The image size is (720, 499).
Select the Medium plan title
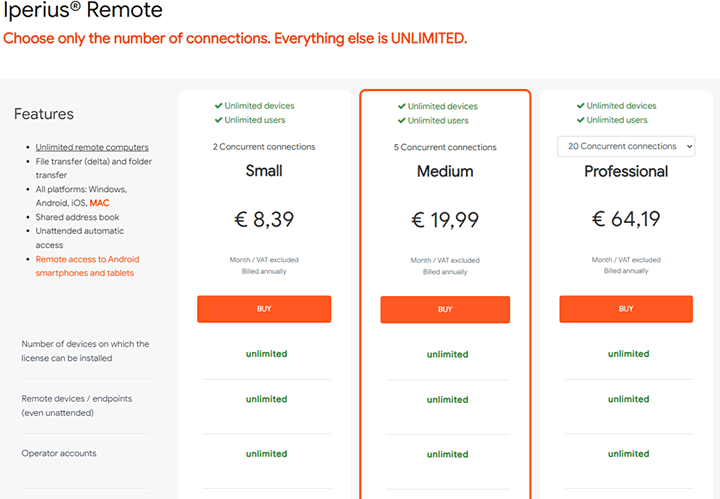(445, 171)
